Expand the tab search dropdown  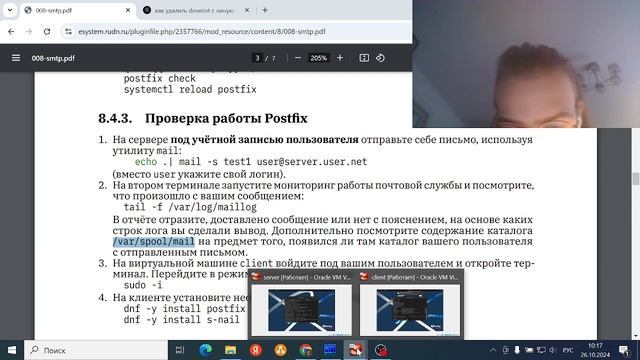click(10, 10)
